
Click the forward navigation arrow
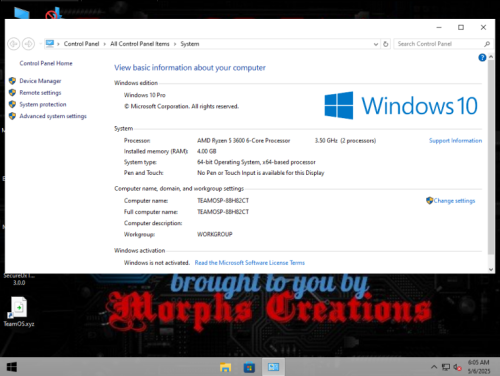click(x=28, y=44)
